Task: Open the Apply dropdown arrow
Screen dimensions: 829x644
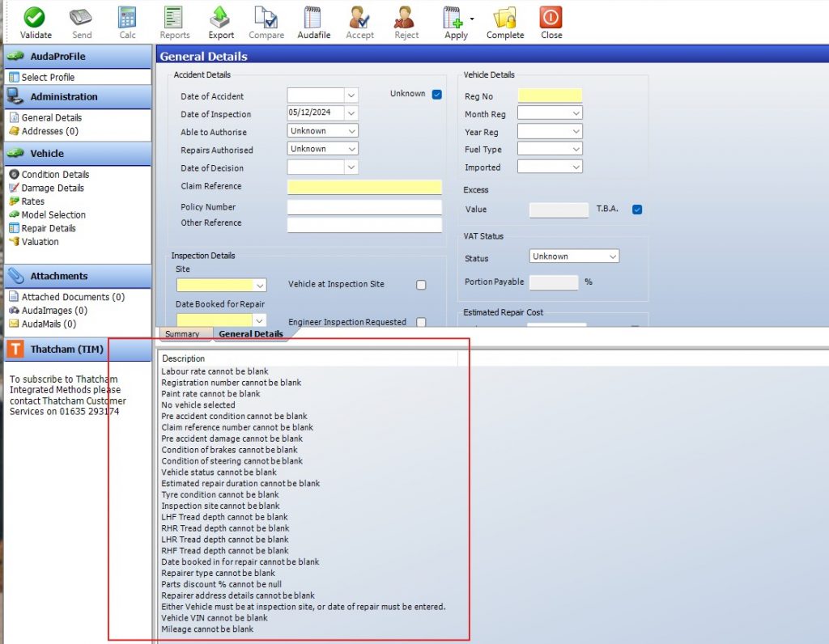Action: [x=472, y=19]
